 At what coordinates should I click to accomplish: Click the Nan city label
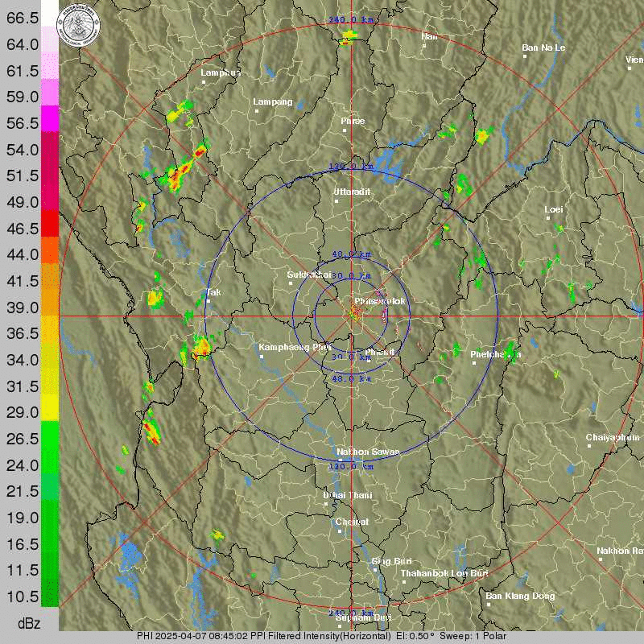point(429,36)
